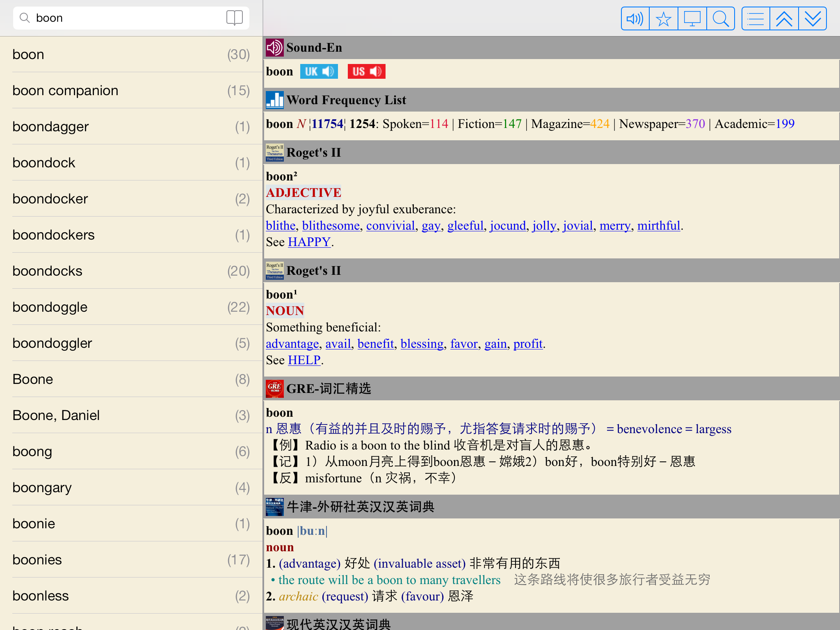
Task: Play the US pronunciation of boon
Action: point(367,71)
